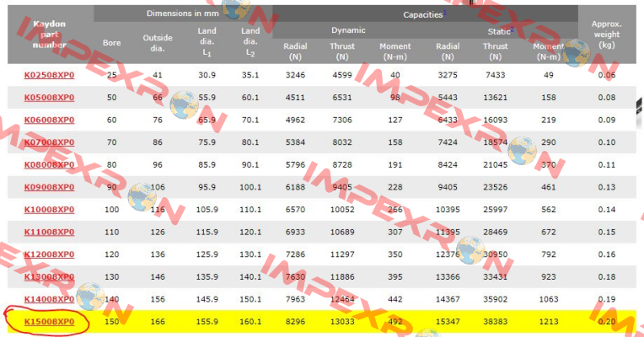644x337 pixels.
Task: Click static thrust value 28469
Action: 496,232
